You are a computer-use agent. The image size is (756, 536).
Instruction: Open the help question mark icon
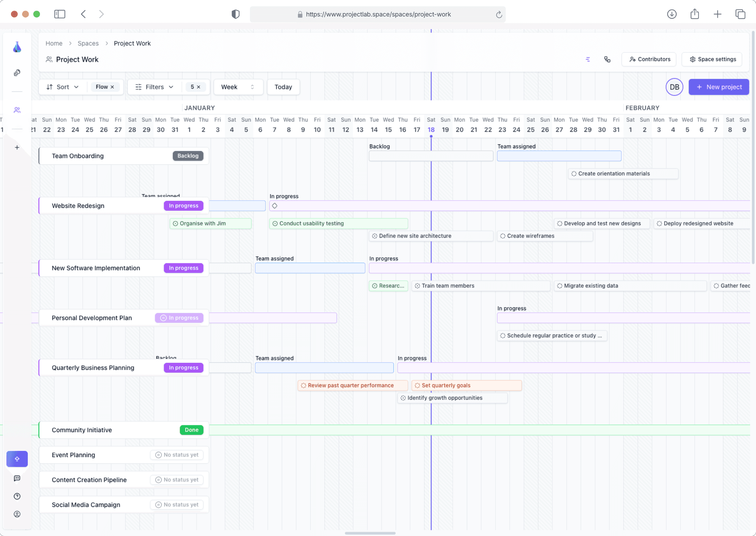tap(17, 496)
